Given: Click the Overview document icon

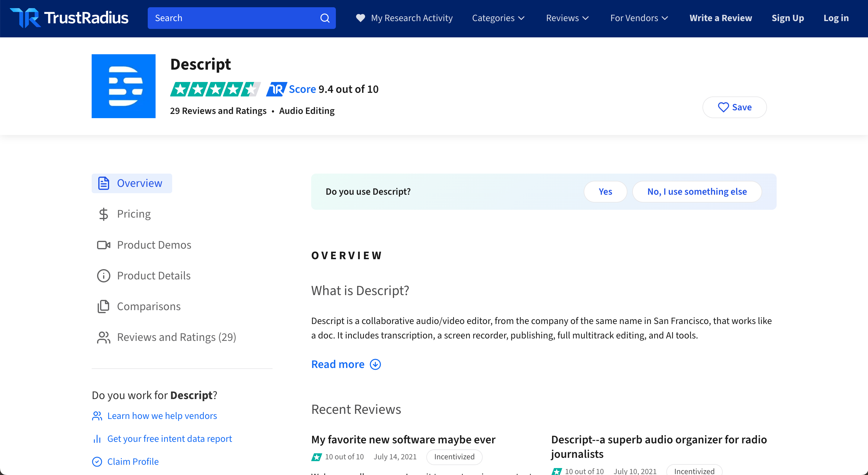Looking at the screenshot, I should 103,183.
